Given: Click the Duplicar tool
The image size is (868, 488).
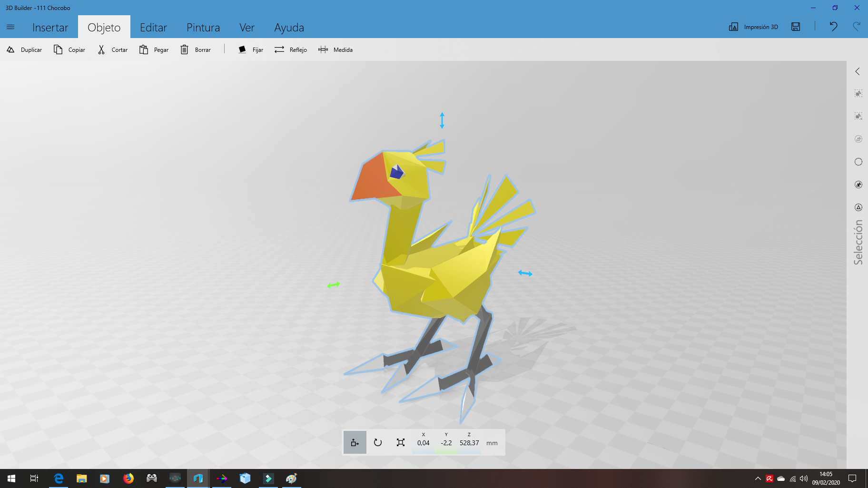Looking at the screenshot, I should [24, 49].
